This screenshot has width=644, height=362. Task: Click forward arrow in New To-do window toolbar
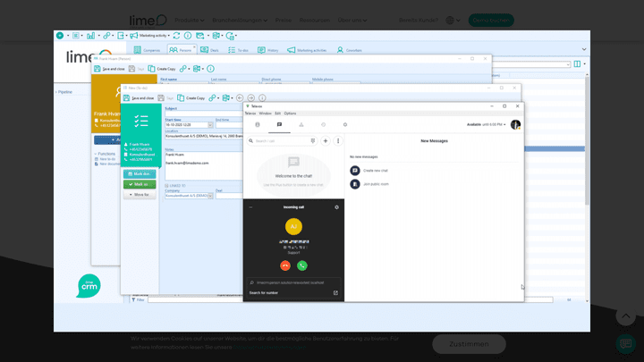251,97
